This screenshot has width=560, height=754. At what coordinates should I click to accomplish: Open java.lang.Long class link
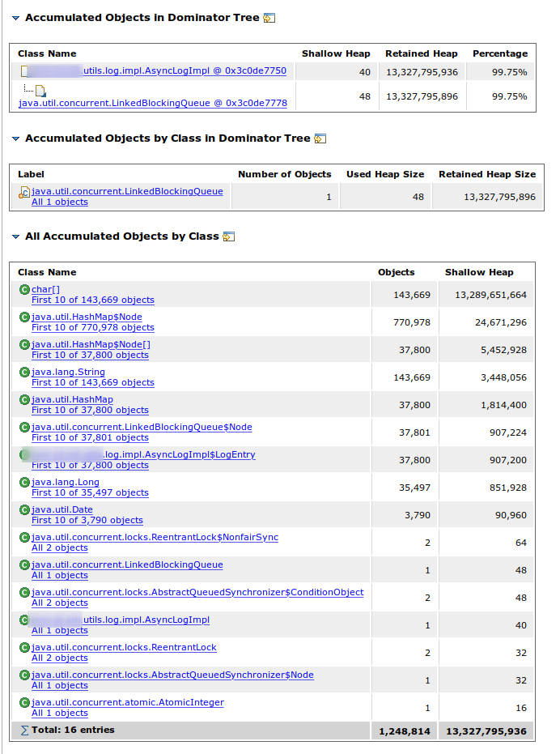coord(66,482)
